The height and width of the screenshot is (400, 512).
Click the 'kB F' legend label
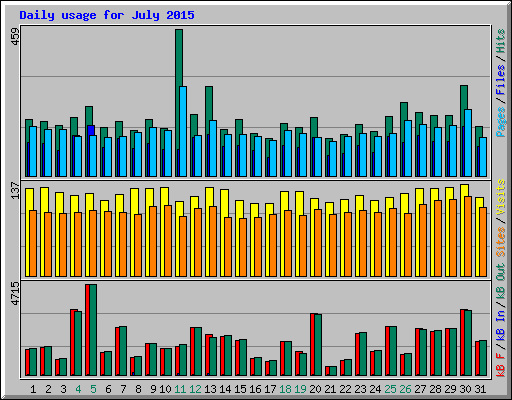click(501, 365)
